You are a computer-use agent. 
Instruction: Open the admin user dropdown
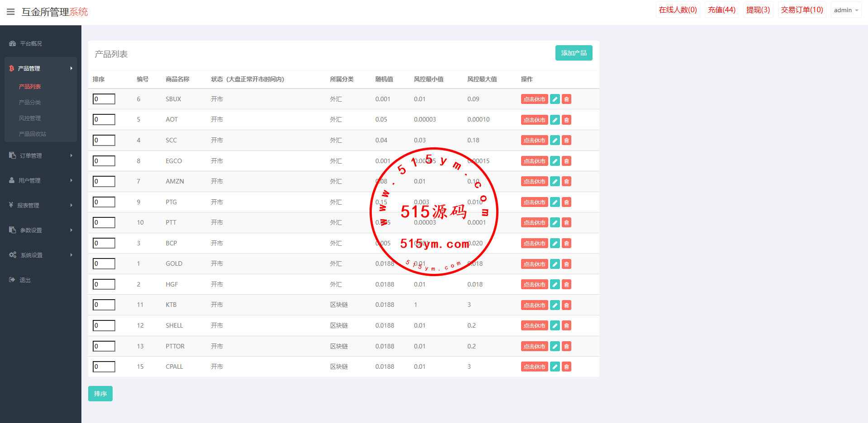coord(845,10)
